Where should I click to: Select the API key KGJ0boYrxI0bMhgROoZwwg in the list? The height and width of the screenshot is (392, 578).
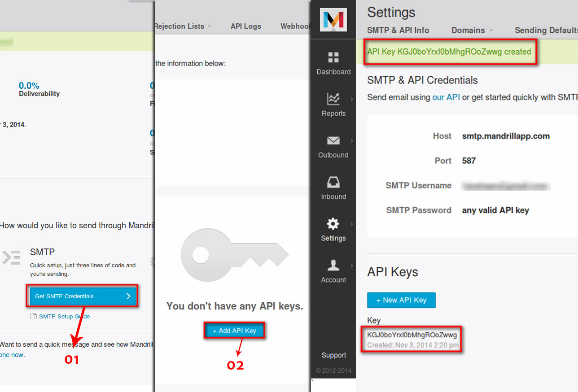(x=412, y=335)
